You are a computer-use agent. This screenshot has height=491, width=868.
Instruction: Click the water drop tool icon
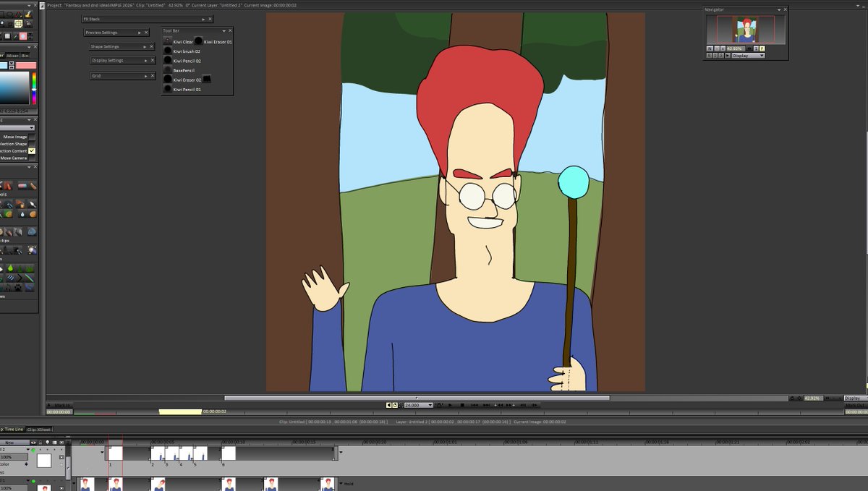(22, 214)
